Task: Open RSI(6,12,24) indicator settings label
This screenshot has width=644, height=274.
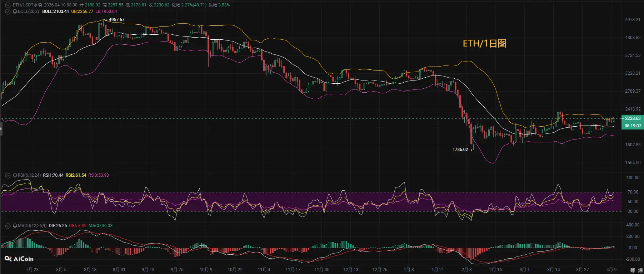Action: 29,175
